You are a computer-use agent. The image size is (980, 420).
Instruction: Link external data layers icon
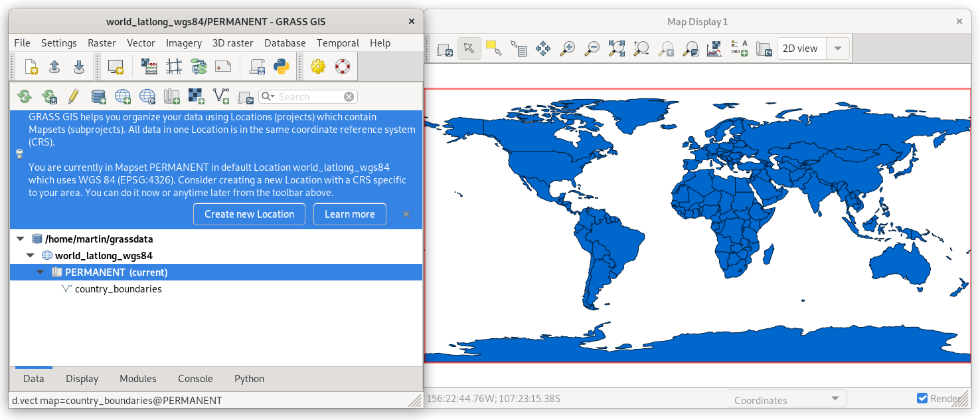point(246,97)
